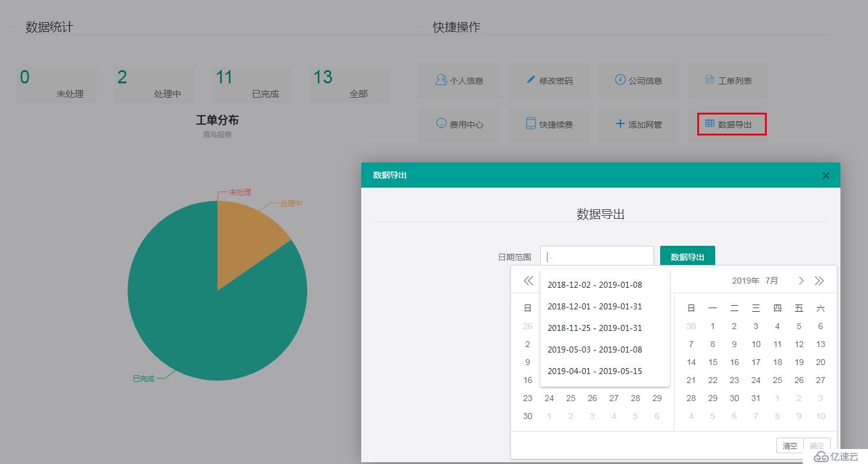
Task: Click the 快捷操作 section heading
Action: coord(457,27)
